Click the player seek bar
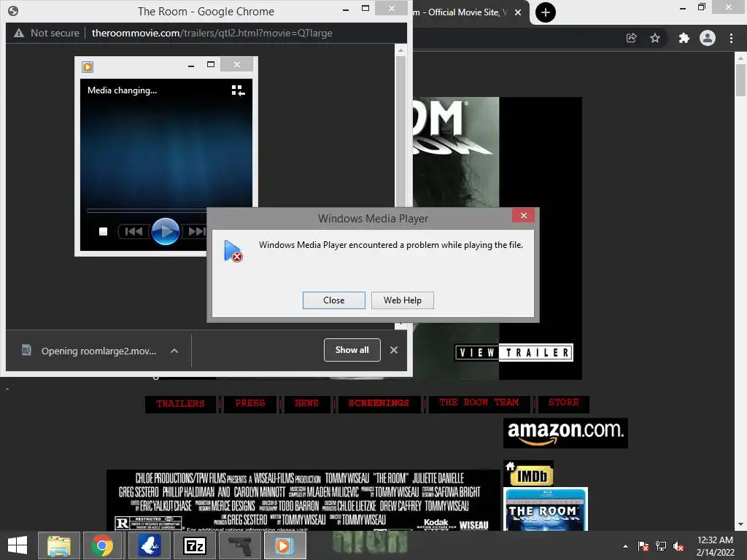747x560 pixels. pyautogui.click(x=146, y=210)
